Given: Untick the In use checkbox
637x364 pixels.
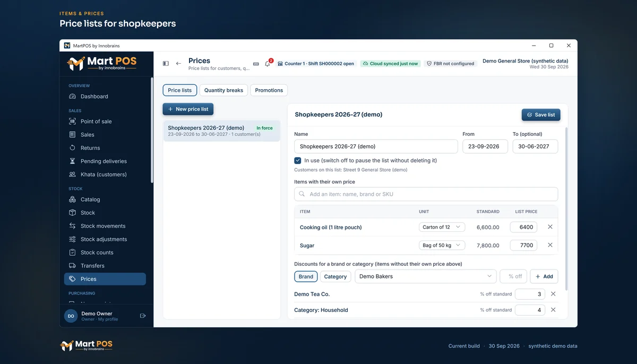Looking at the screenshot, I should (x=298, y=160).
